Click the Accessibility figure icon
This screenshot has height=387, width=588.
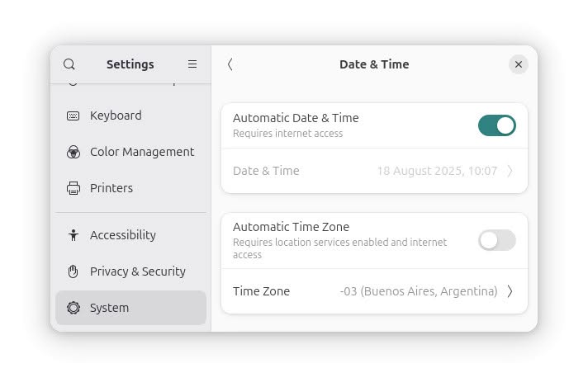pos(73,235)
